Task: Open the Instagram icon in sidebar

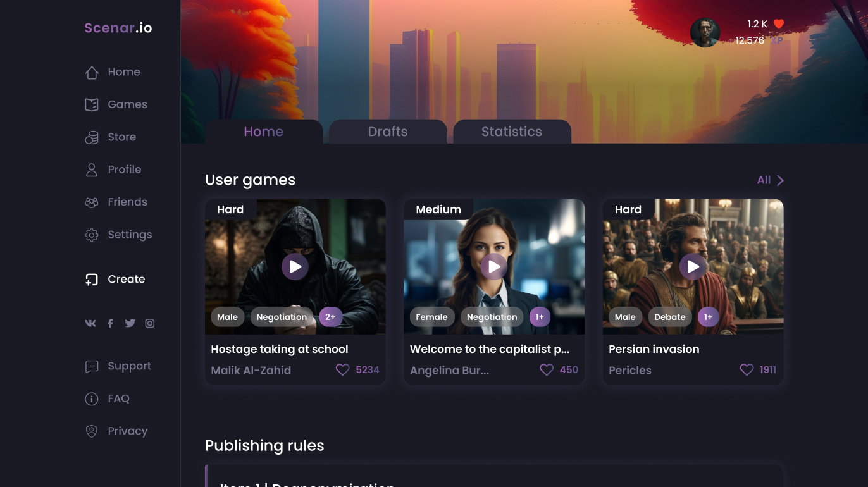Action: point(150,323)
